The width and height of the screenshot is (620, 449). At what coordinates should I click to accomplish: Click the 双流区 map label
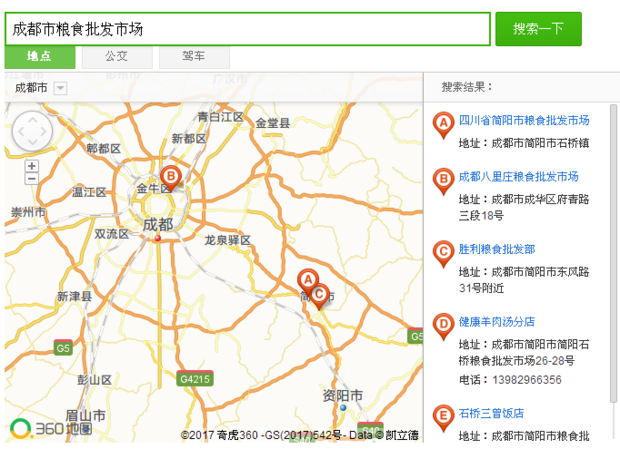112,234
